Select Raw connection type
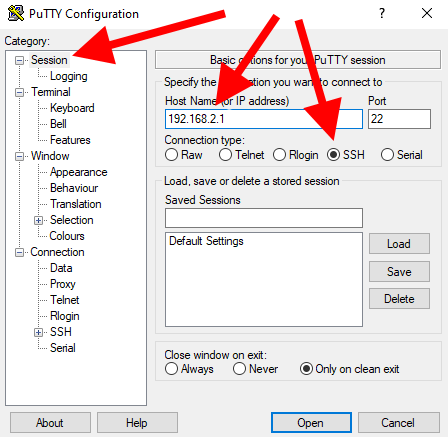 pos(171,155)
